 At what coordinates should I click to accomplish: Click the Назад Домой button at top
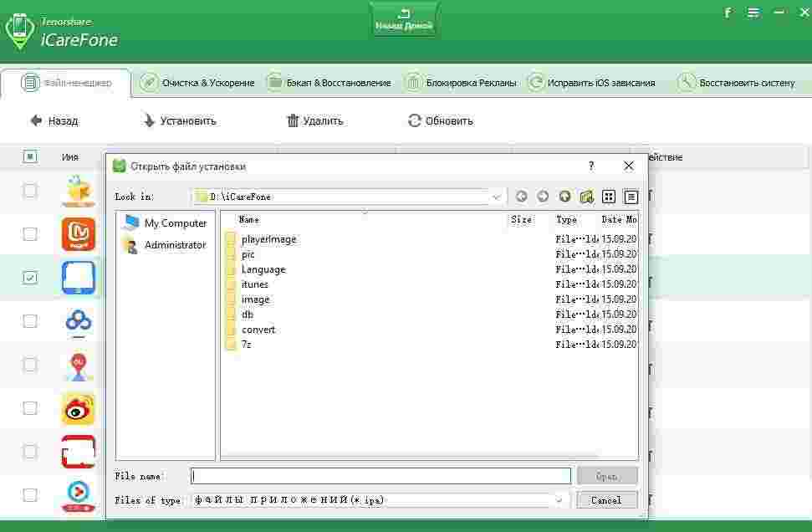click(404, 20)
